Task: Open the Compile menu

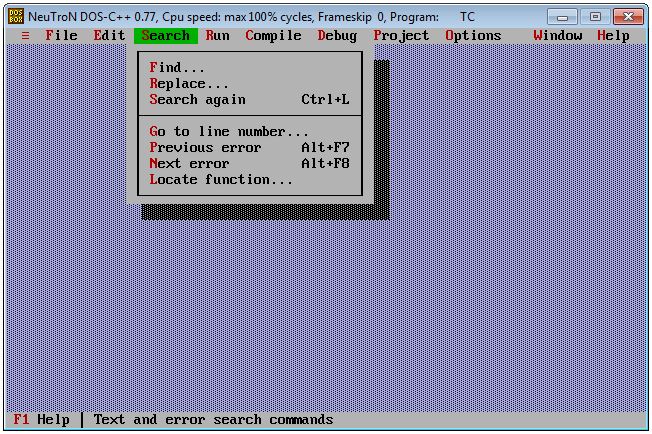Action: [273, 36]
